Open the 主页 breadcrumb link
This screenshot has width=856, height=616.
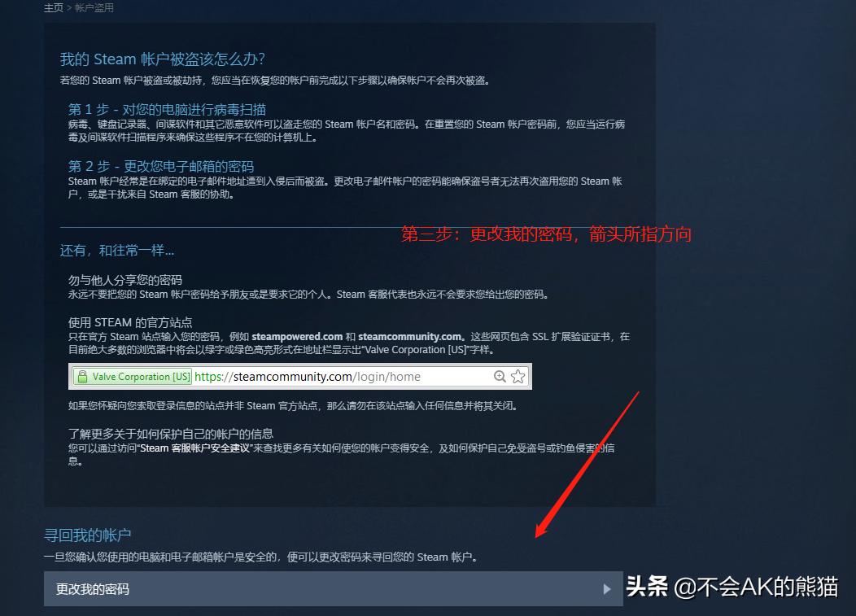[54, 7]
